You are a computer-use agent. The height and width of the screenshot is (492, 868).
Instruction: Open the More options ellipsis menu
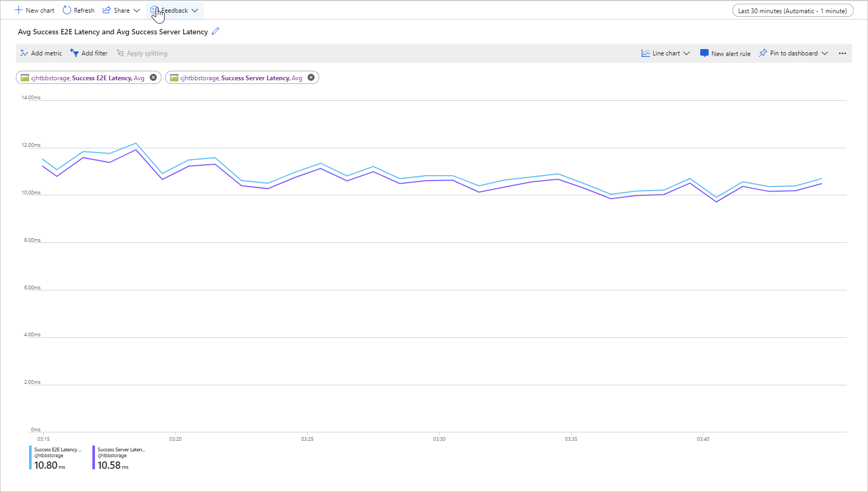coord(842,53)
